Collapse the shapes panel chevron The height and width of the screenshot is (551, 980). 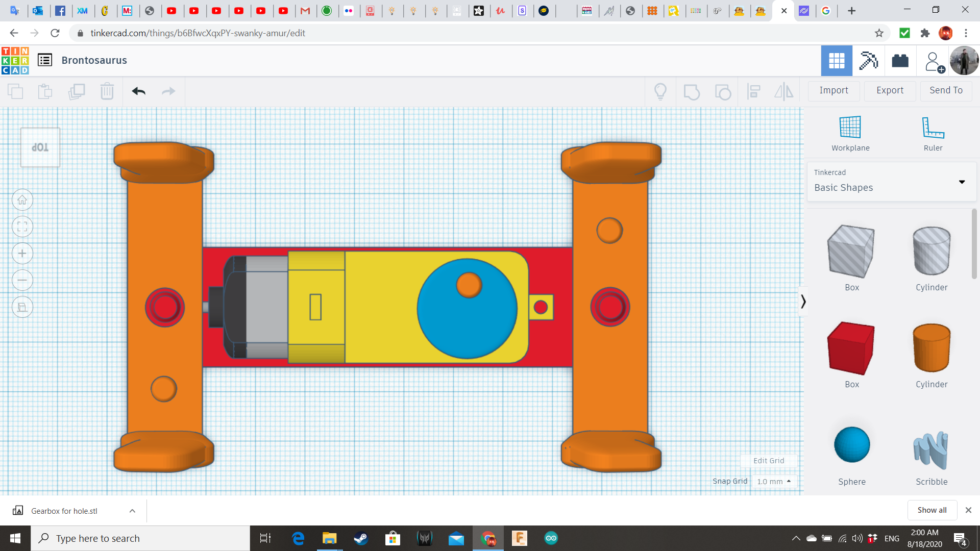[x=803, y=302]
